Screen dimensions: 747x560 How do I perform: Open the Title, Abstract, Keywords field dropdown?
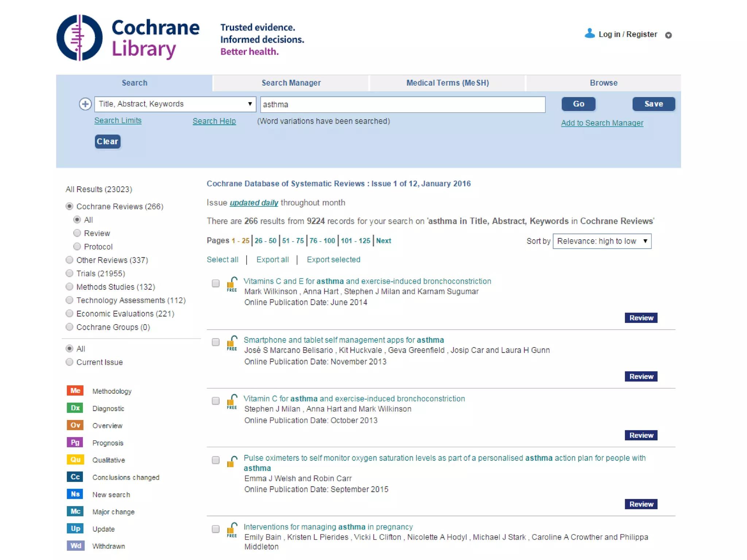click(175, 104)
